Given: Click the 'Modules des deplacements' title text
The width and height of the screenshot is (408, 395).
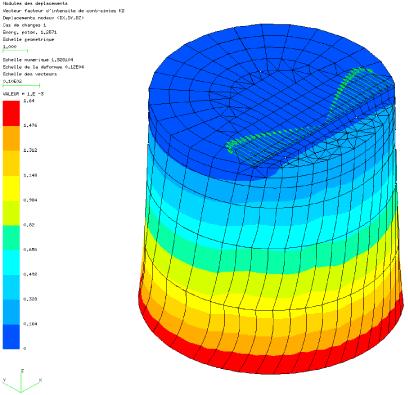Looking at the screenshot, I should 35,3.
